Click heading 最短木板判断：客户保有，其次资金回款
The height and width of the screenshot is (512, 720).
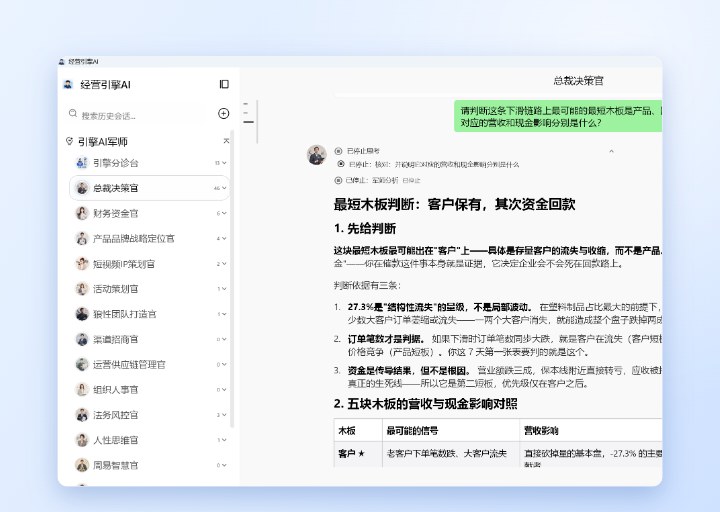(455, 204)
